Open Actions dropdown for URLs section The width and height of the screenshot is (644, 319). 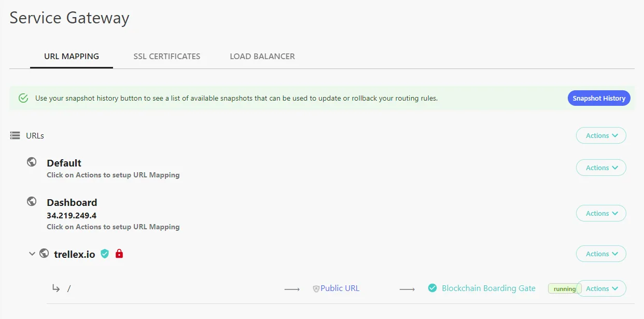coord(601,135)
